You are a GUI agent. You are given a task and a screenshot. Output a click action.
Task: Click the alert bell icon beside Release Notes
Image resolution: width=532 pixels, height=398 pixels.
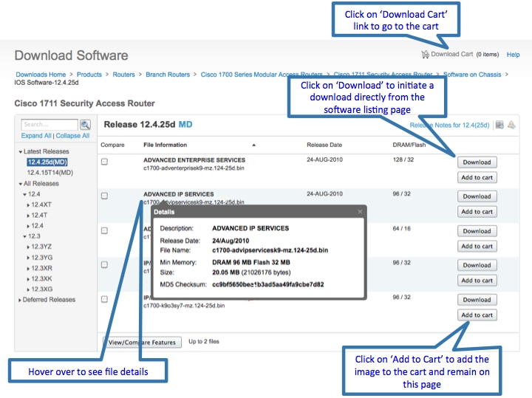pyautogui.click(x=511, y=125)
